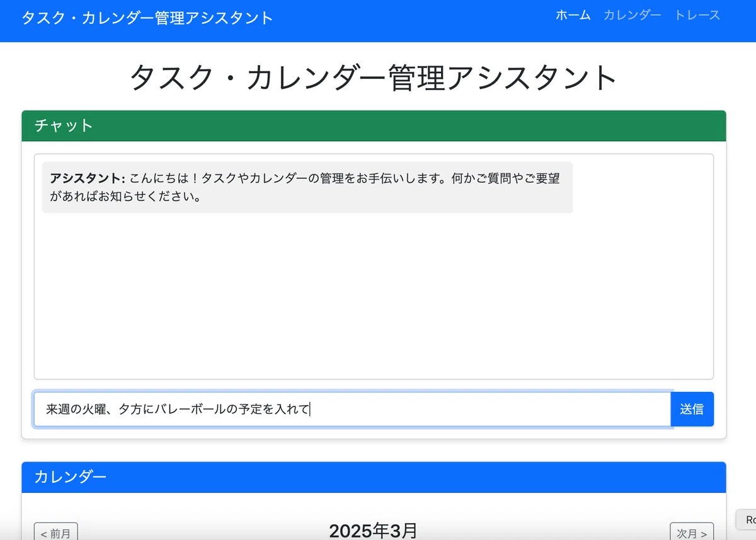The image size is (756, 540).
Task: Open the トレース navigation link
Action: (697, 16)
